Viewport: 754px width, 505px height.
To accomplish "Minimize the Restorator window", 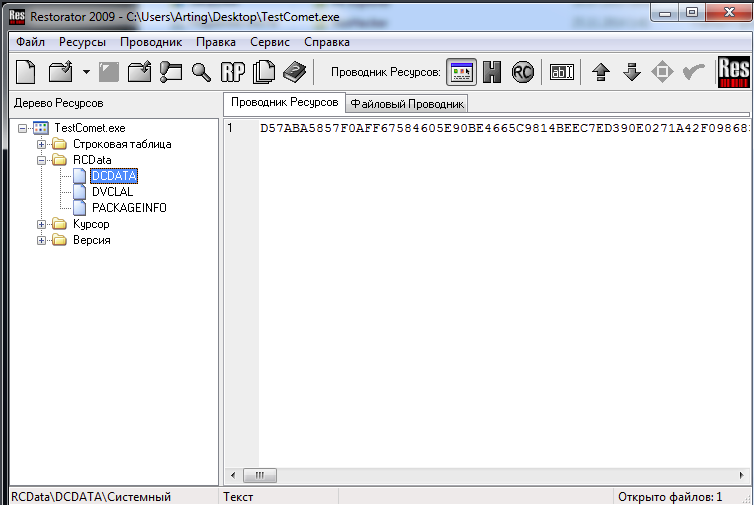I will pos(665,12).
